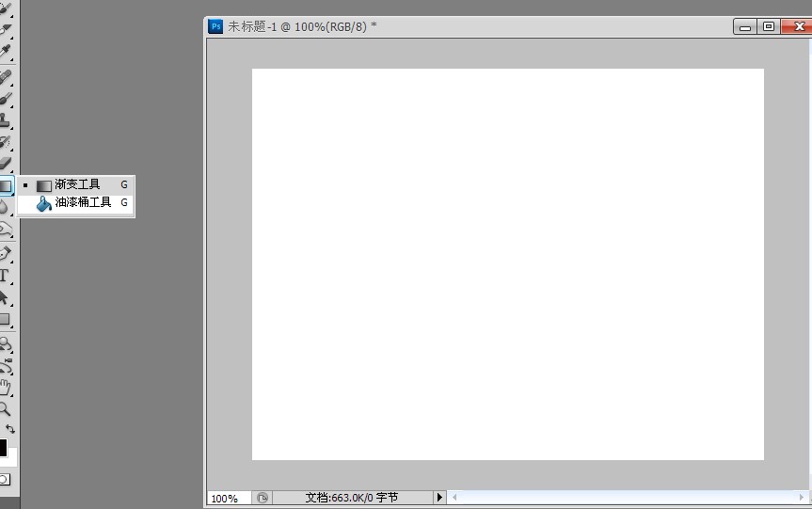Swap foreground and background colors
The image size is (812, 509).
click(10, 429)
